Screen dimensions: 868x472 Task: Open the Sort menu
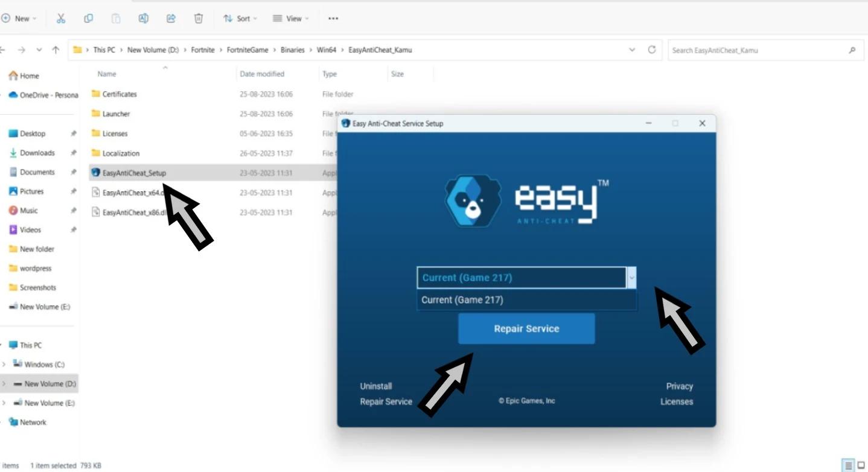point(240,19)
